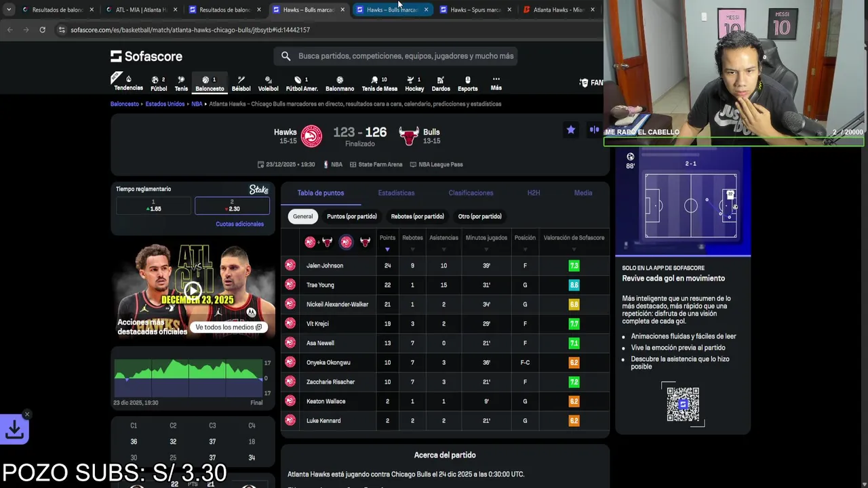Viewport: 868px width, 488px height.
Task: Open the Tendencias sports icon
Action: (128, 83)
